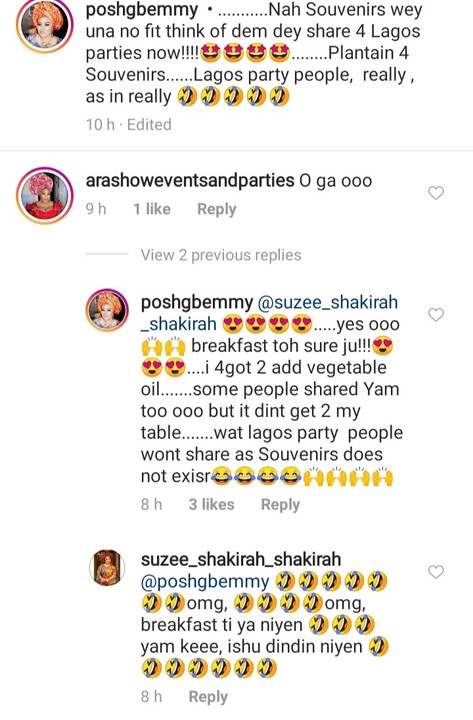Reply to arashoweventsandparties comment
Viewport: 473px width, 720px height.
(x=216, y=209)
